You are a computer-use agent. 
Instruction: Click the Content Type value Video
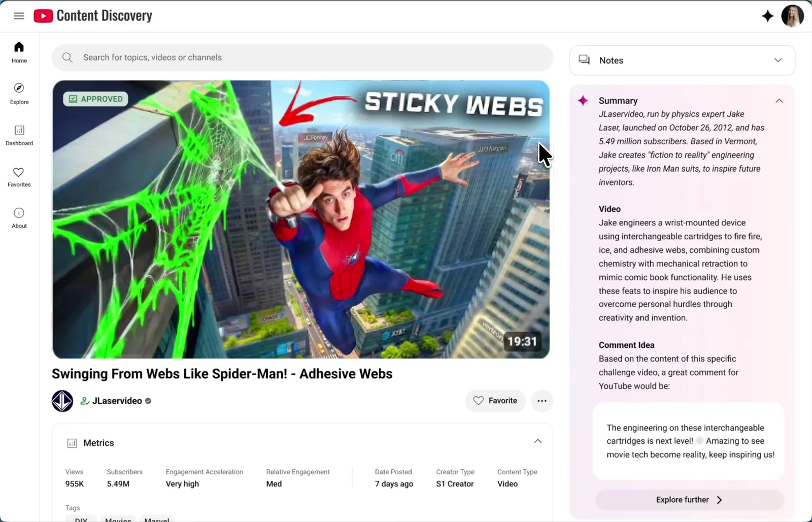point(507,484)
